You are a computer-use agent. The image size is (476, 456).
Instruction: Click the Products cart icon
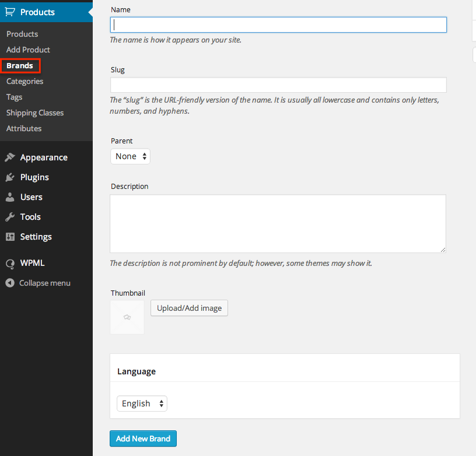[x=10, y=12]
